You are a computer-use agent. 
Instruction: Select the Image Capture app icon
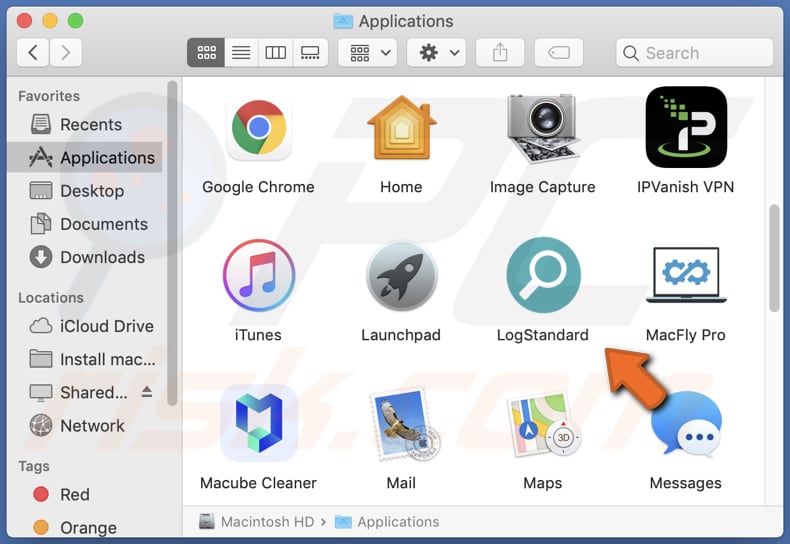coord(543,128)
